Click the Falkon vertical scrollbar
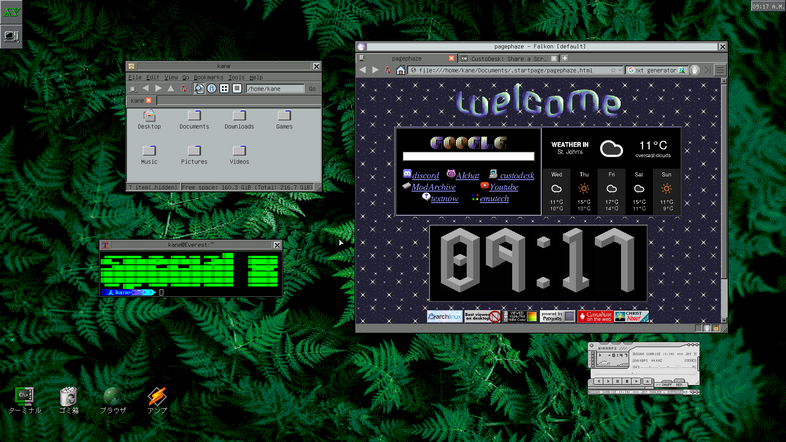This screenshot has height=442, width=786. 724,200
